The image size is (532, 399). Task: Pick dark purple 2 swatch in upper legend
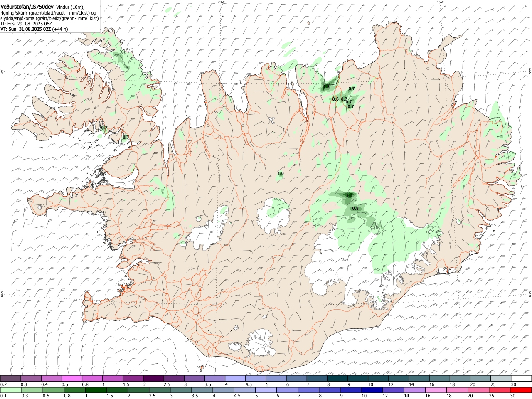click(x=153, y=379)
